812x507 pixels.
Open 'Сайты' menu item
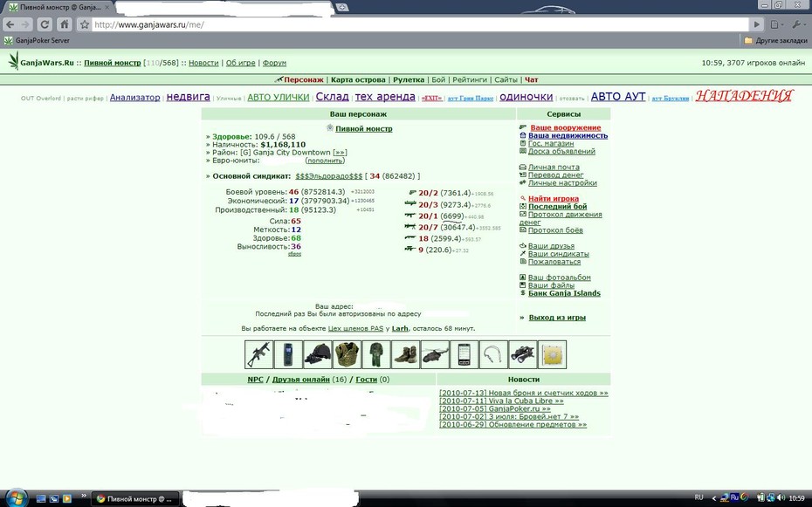coord(506,79)
